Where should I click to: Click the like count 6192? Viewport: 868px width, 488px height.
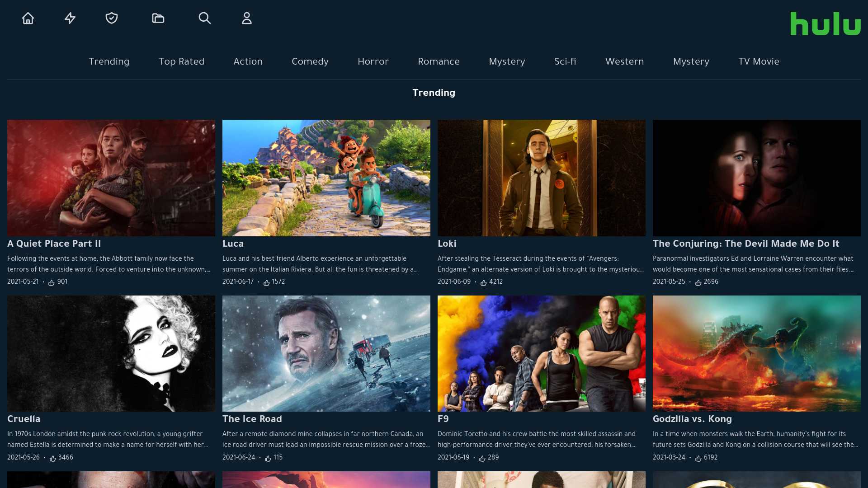click(711, 458)
